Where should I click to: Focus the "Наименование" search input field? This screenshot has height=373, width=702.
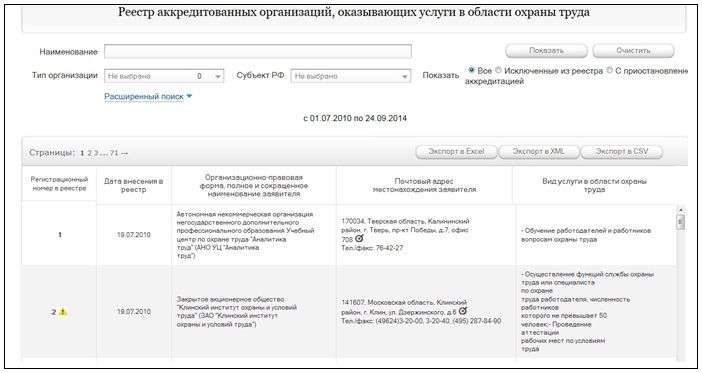[x=258, y=51]
